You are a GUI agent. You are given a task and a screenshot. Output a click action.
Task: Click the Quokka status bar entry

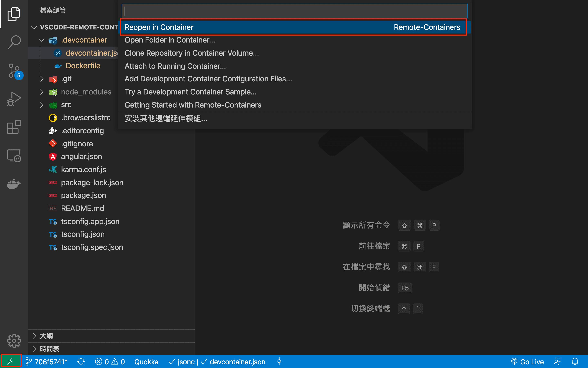(146, 362)
